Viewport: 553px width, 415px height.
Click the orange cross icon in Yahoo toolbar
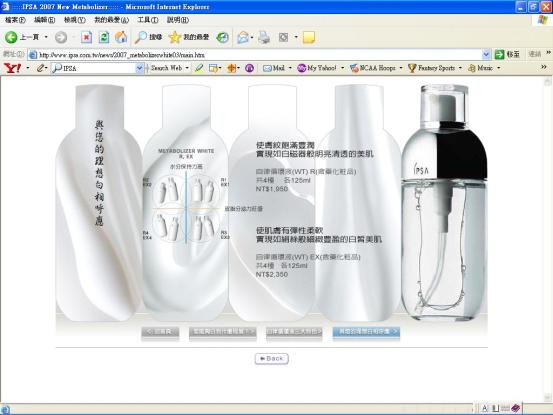(x=231, y=68)
